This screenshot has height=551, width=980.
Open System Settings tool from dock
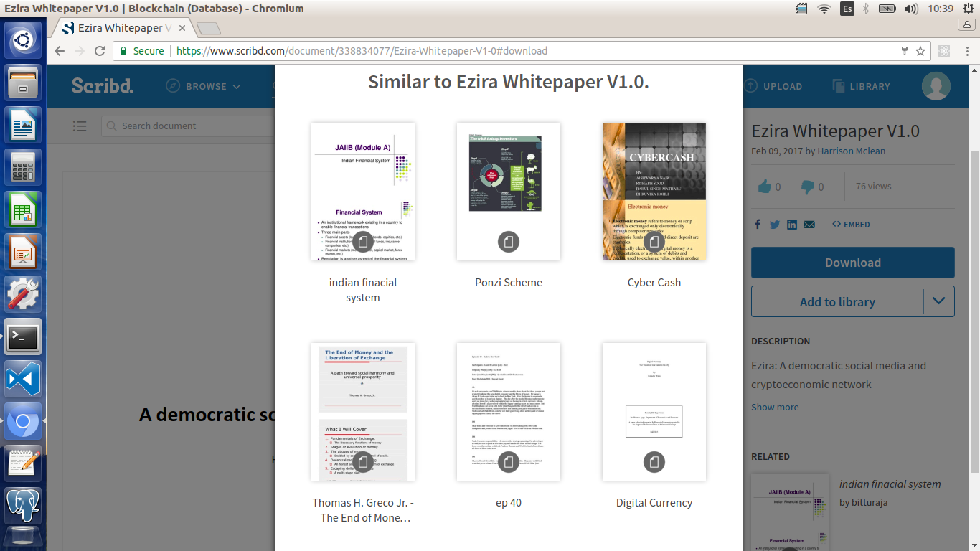point(23,294)
